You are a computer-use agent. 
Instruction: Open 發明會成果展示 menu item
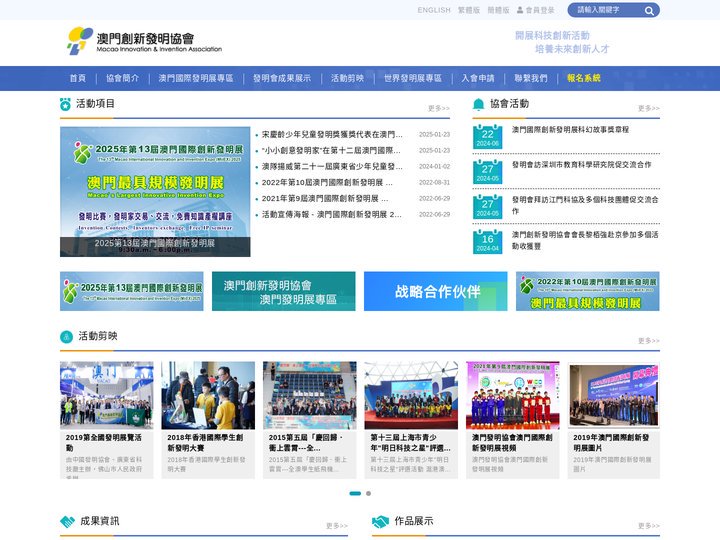click(x=282, y=78)
